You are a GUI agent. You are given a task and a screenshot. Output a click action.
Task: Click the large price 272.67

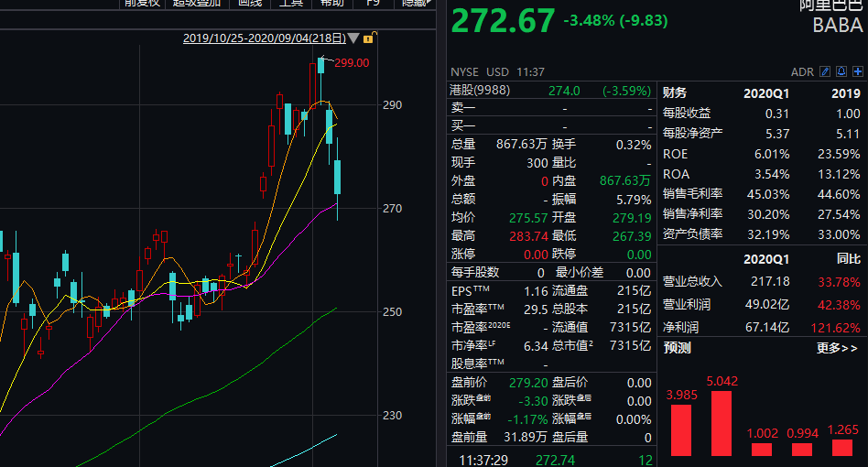503,21
